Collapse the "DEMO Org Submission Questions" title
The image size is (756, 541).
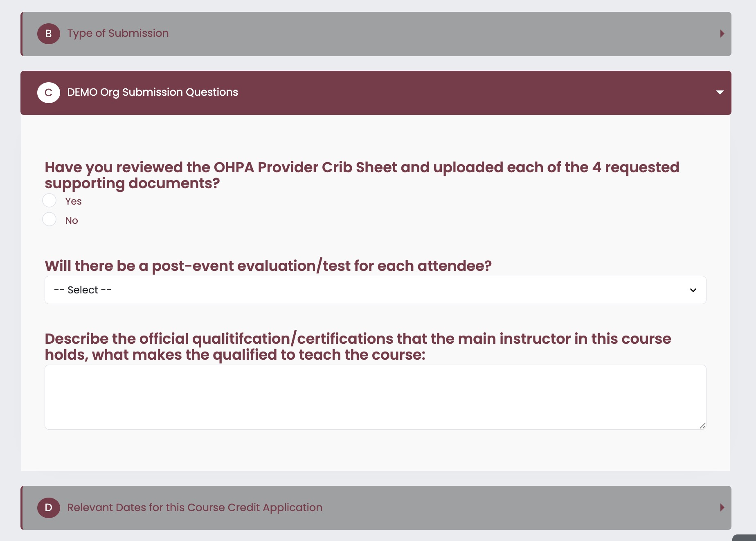(x=153, y=92)
